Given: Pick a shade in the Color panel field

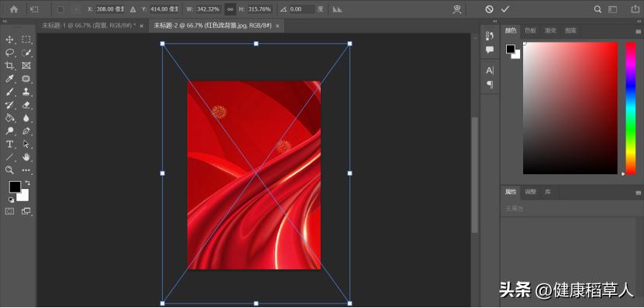Looking at the screenshot, I should click(570, 108).
